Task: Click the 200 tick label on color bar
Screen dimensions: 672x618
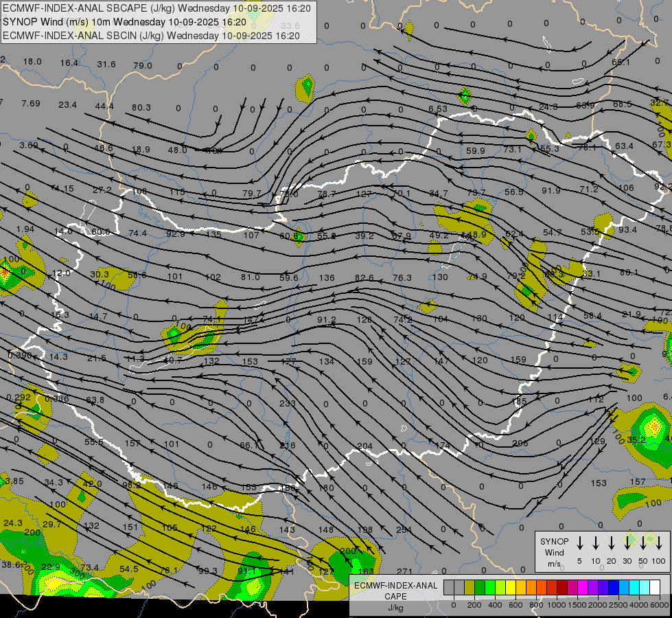Action: click(474, 605)
